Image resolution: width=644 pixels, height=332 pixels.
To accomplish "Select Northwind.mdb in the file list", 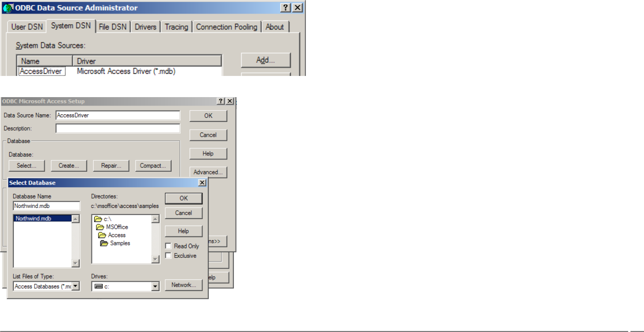I will (43, 219).
